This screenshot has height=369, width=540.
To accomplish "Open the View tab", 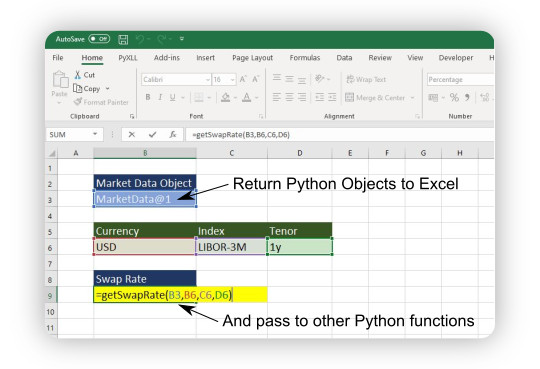I will (x=415, y=58).
